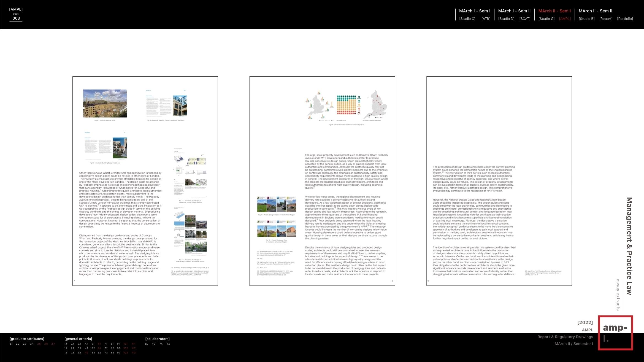Image resolution: width=644 pixels, height=362 pixels.
Task: Open the [Studio C] section link
Action: [467, 19]
